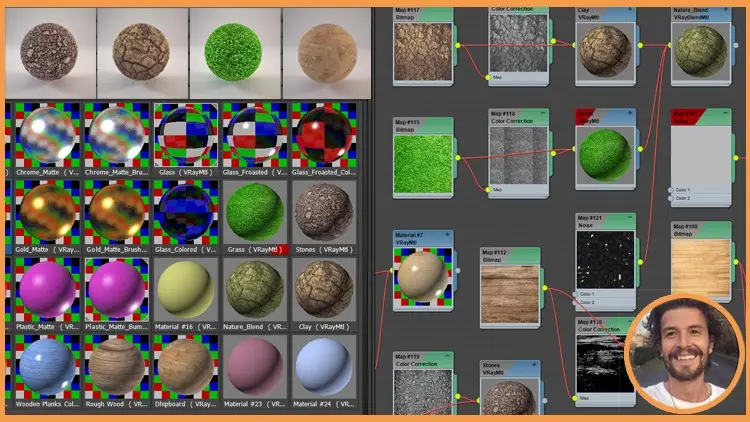Click the rendered stones sphere preview
Screen dimensions: 750x422
(50, 53)
